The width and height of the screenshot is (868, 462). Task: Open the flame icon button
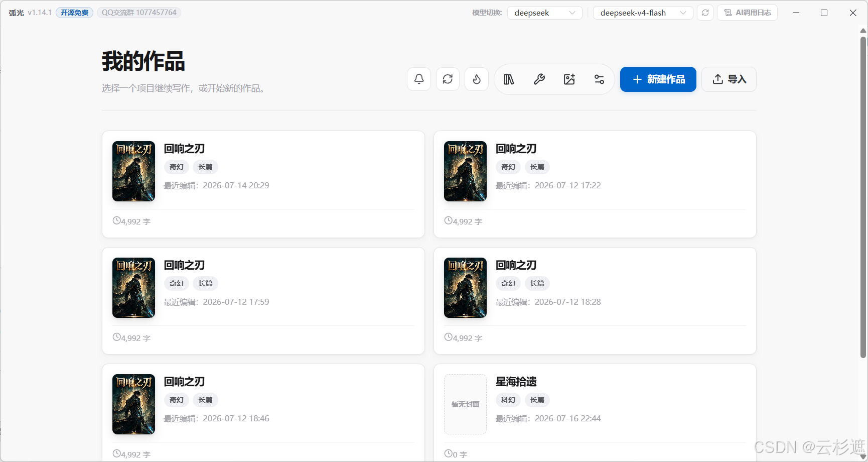coord(477,79)
